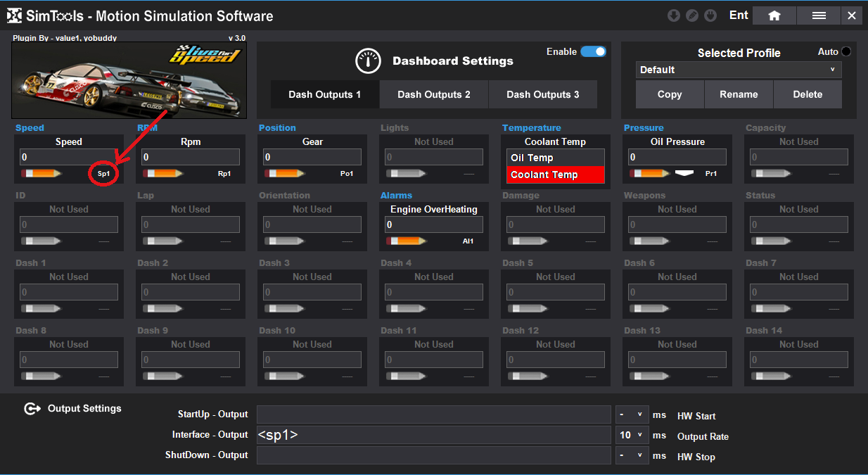Viewport: 868px width, 475px height.
Task: Click the round pencil icon in title bar
Action: coord(692,15)
